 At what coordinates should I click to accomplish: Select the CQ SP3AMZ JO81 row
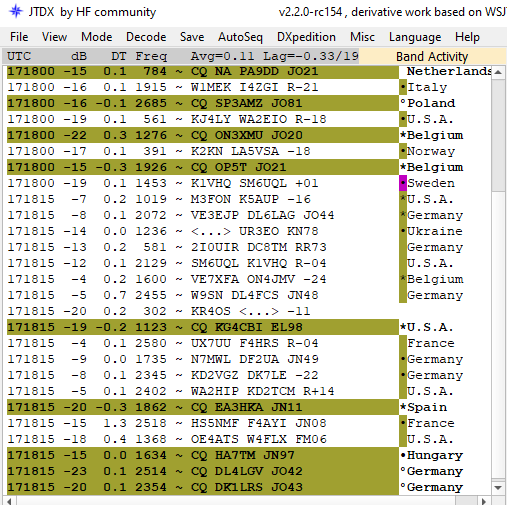coord(203,103)
